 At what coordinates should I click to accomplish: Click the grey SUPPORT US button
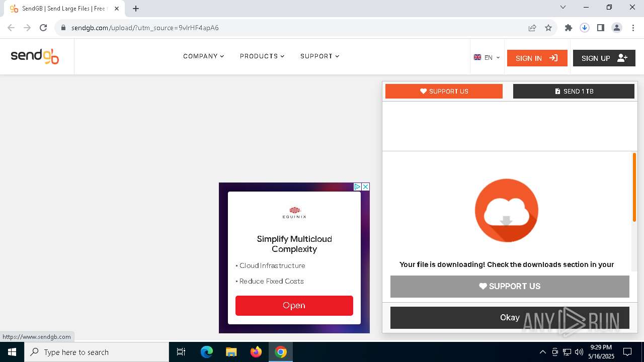click(510, 286)
